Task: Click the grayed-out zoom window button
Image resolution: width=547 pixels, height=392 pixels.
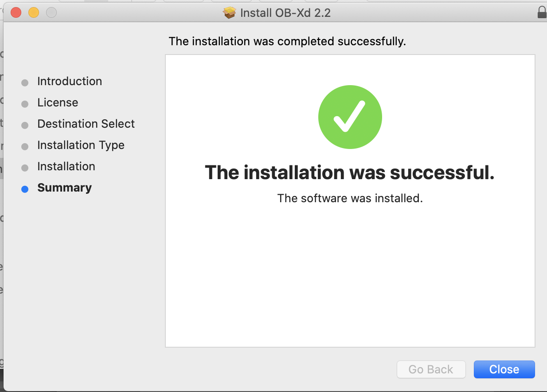Action: point(51,12)
